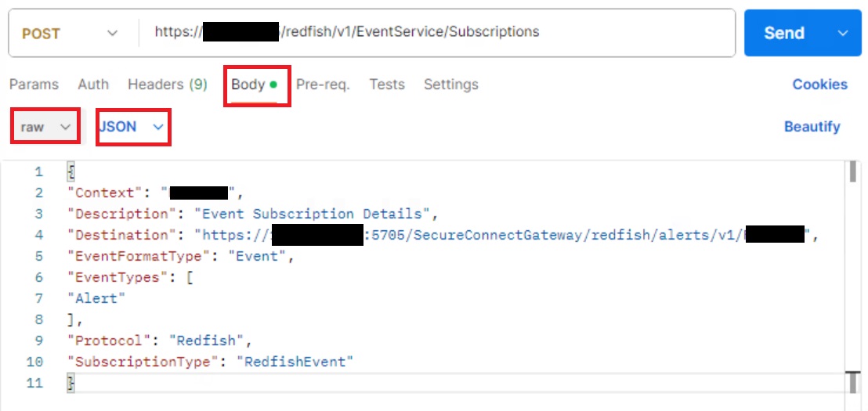Click the "RedfishEvent" value on line 10

pos(295,362)
